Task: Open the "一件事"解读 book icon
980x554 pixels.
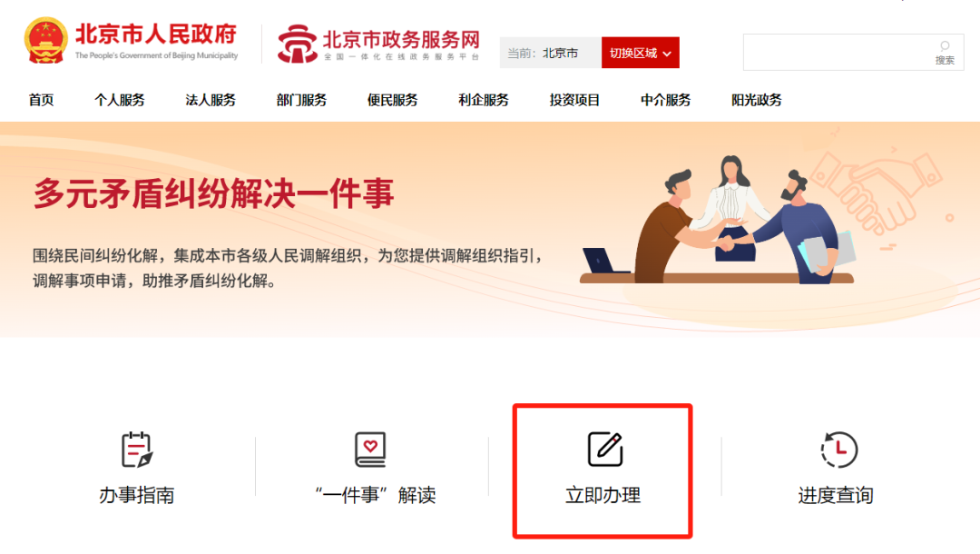Action: [x=370, y=449]
